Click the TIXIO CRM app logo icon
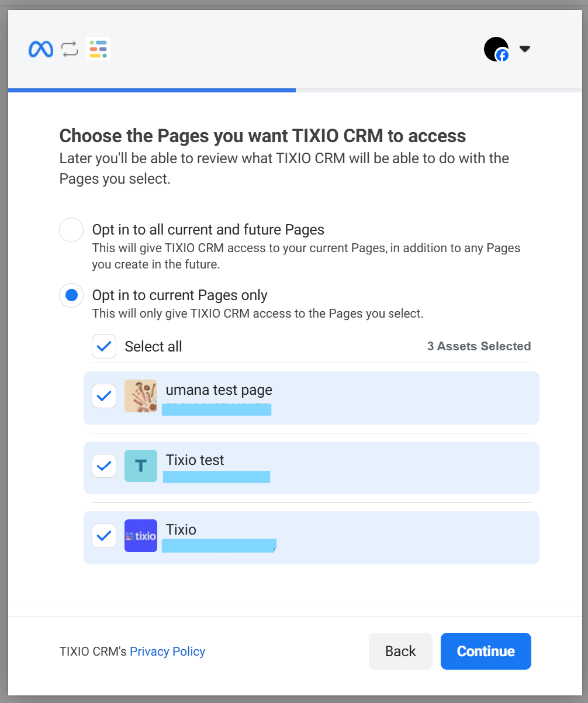 pyautogui.click(x=98, y=50)
